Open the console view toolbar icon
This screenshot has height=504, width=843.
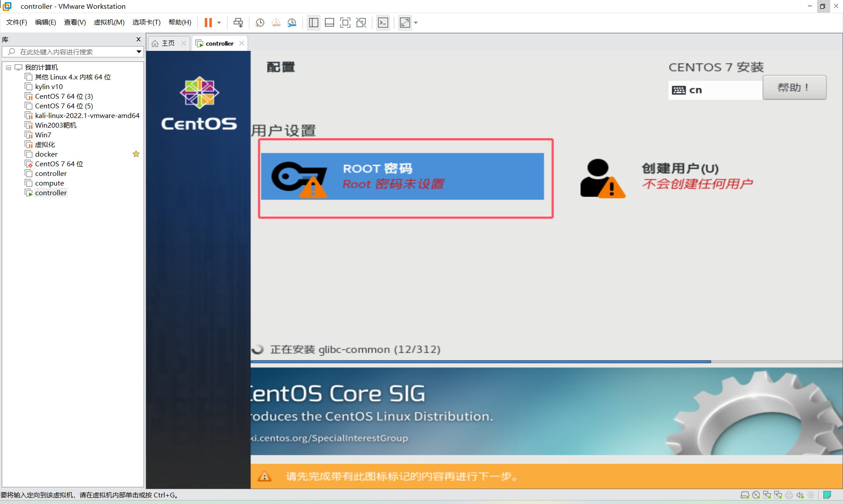[383, 23]
